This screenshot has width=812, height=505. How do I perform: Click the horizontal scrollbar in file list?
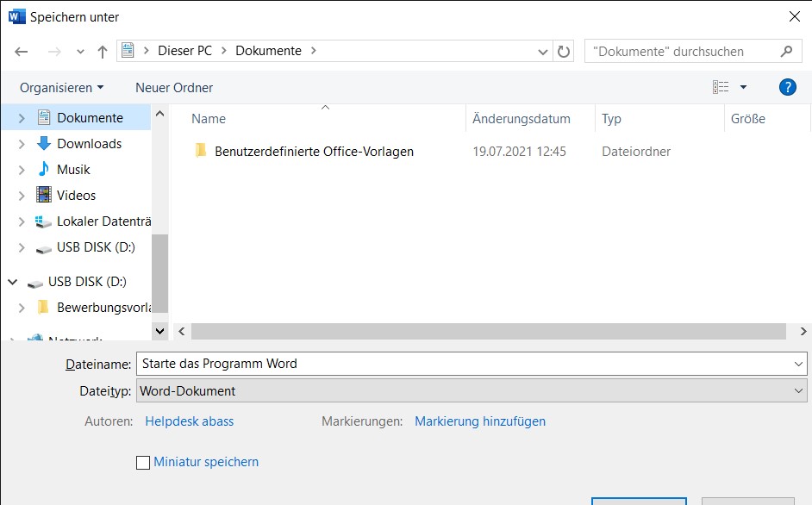coord(488,332)
